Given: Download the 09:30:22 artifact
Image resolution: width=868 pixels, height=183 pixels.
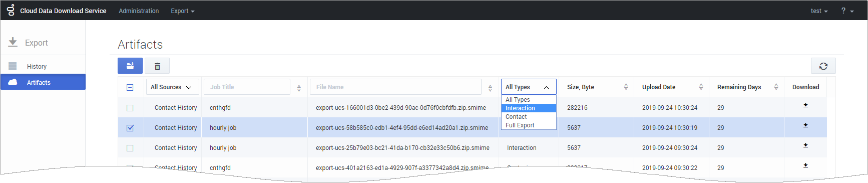Looking at the screenshot, I should (x=805, y=165).
